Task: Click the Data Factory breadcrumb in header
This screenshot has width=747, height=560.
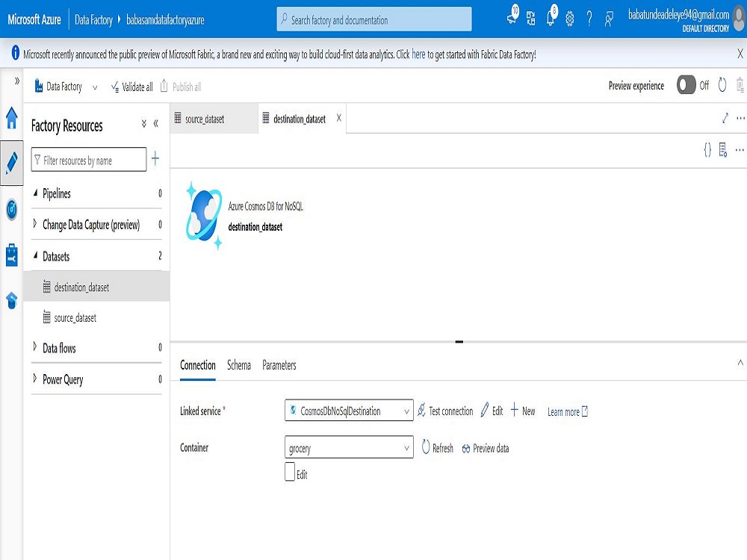Action: point(93,19)
